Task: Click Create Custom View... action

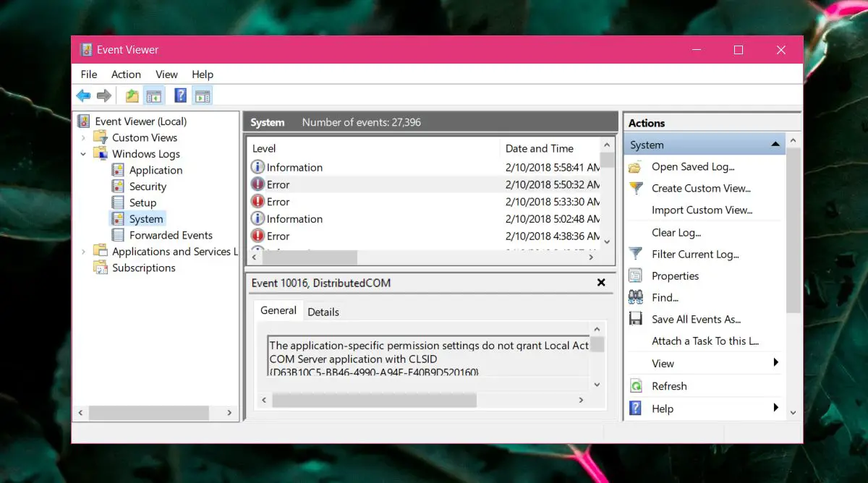Action: coord(701,188)
